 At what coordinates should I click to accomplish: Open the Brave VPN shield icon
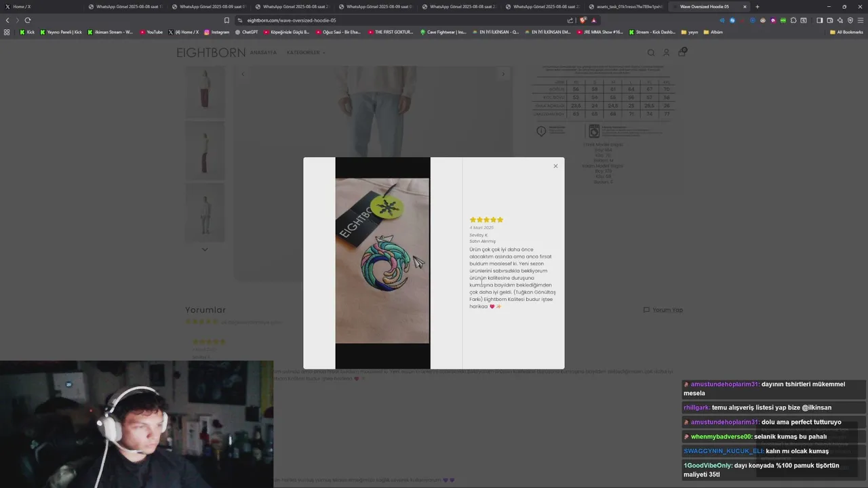tap(850, 20)
